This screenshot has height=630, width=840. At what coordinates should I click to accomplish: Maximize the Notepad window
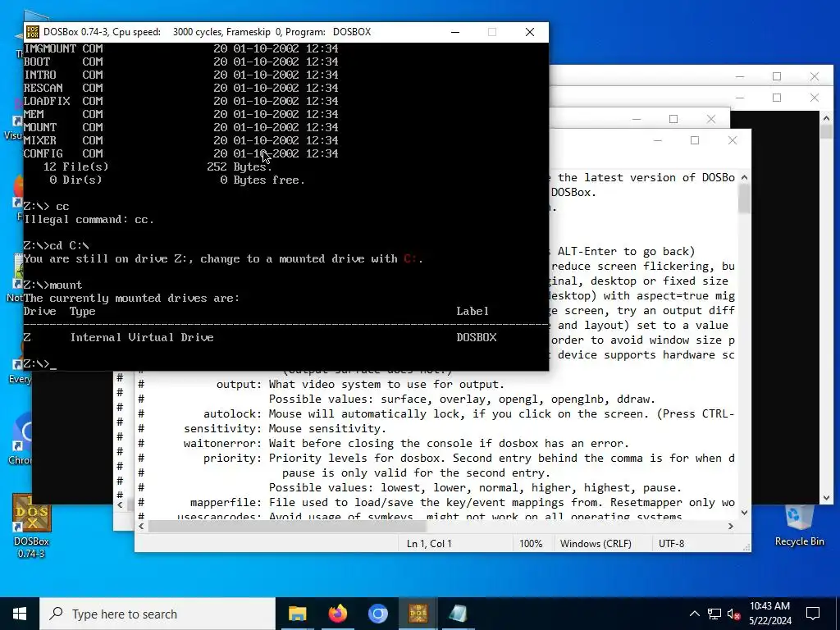[x=695, y=140]
